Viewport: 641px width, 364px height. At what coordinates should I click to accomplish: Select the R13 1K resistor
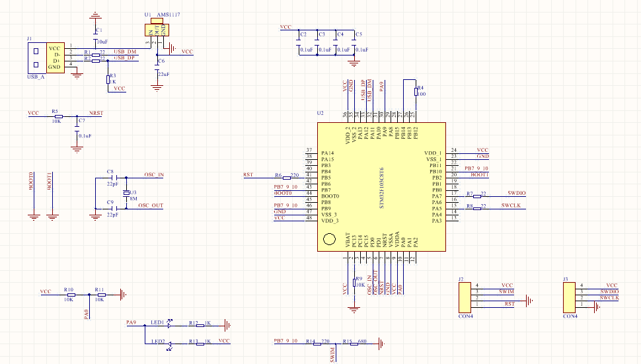(x=200, y=344)
